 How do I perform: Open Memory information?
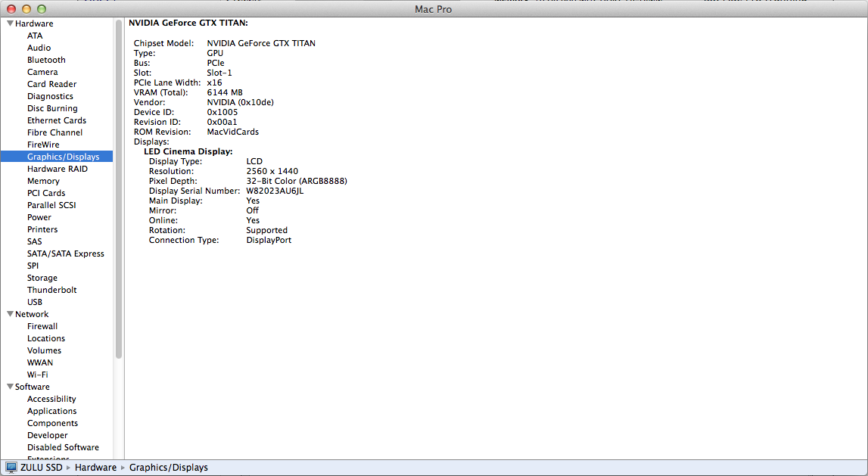click(43, 181)
